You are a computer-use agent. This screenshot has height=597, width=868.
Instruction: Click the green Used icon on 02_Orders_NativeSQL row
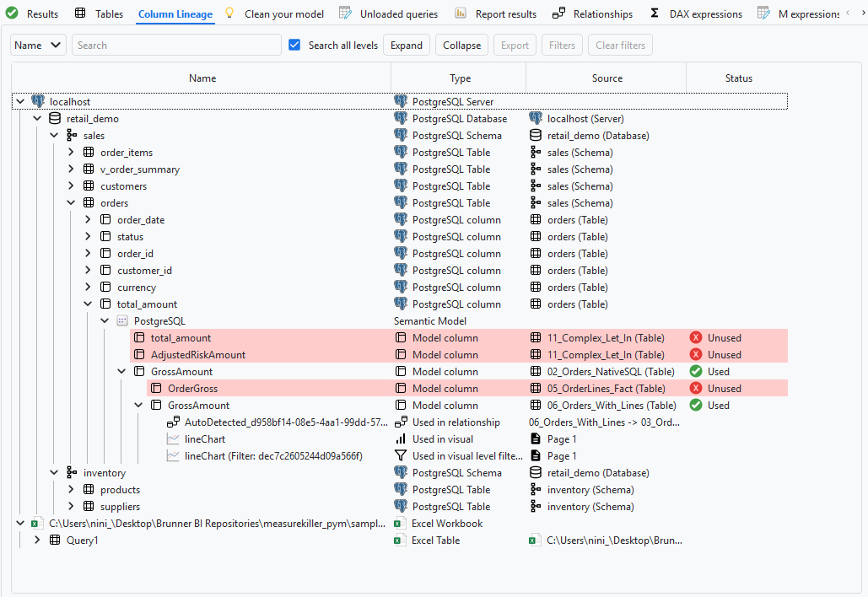pyautogui.click(x=696, y=371)
